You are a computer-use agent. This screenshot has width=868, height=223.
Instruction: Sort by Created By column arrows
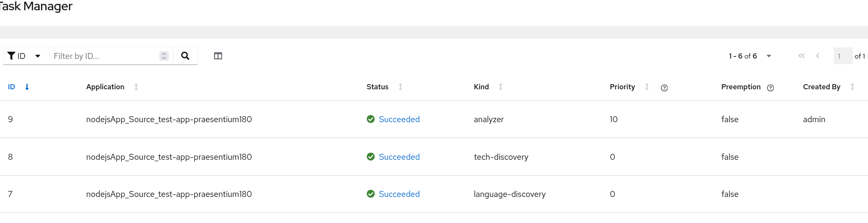click(852, 87)
